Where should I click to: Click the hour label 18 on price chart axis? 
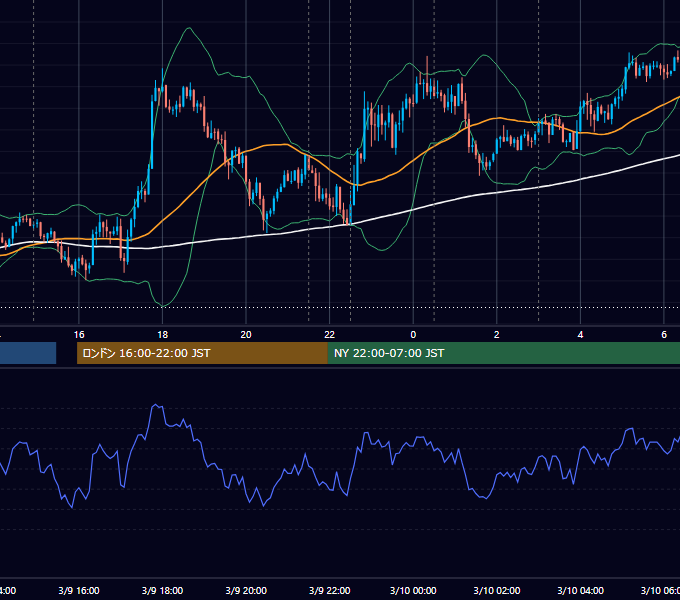click(x=163, y=335)
